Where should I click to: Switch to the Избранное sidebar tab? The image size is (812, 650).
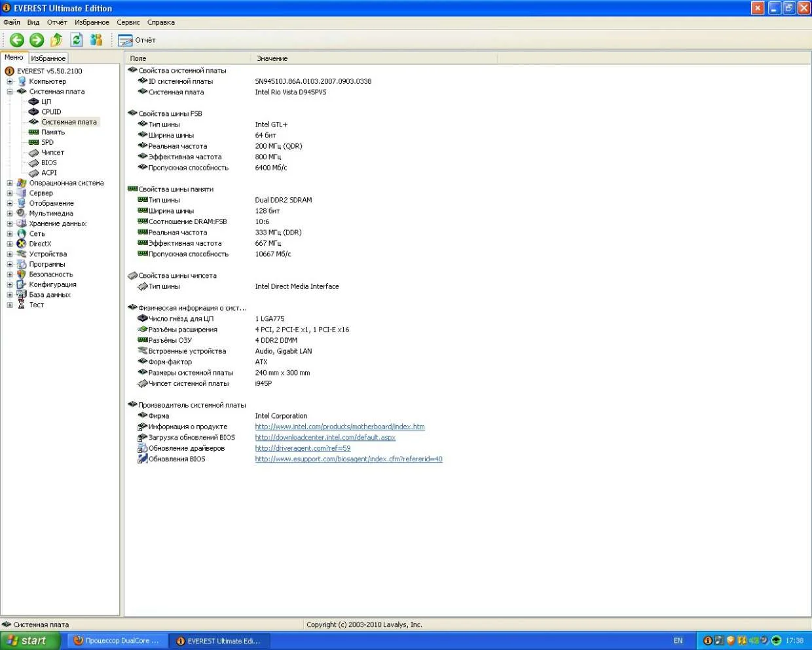[x=48, y=58]
